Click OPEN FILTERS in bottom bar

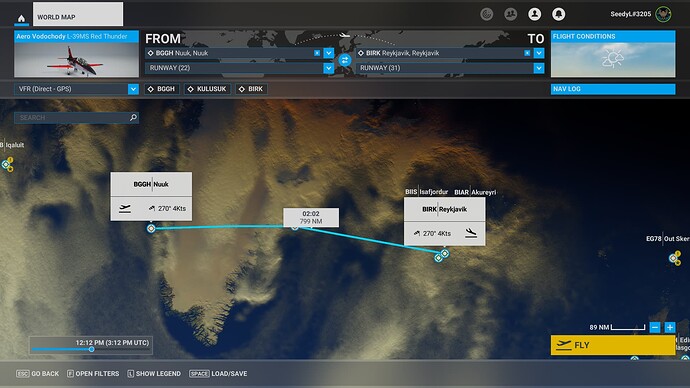pos(93,373)
